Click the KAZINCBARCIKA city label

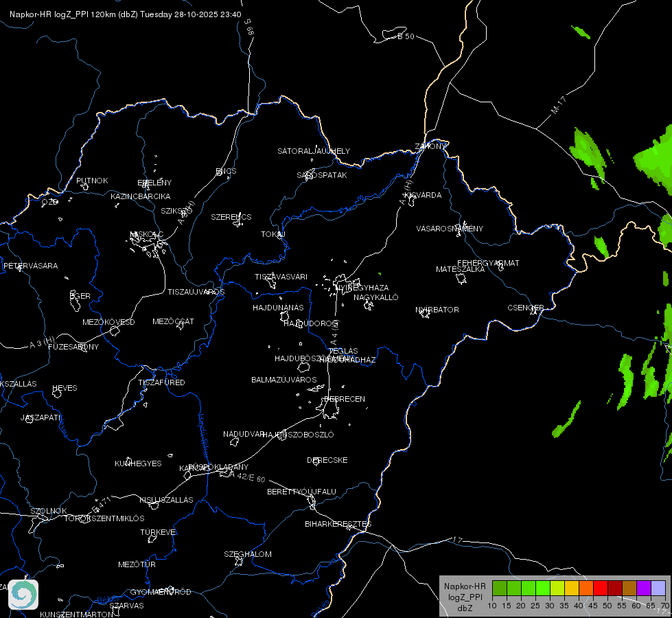(141, 196)
